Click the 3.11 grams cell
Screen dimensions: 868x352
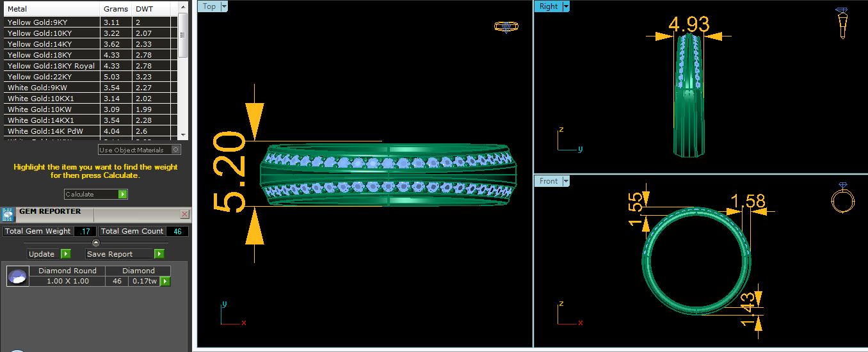point(117,22)
